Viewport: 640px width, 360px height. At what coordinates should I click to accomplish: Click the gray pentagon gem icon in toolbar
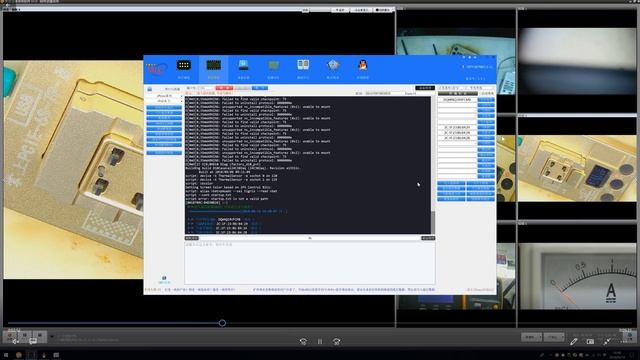click(333, 65)
